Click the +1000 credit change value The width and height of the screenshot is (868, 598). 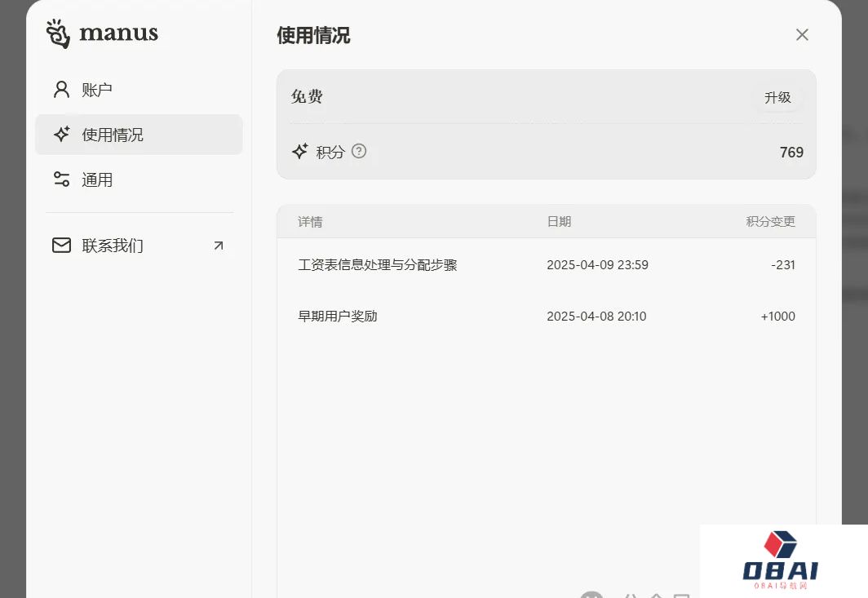tap(777, 317)
